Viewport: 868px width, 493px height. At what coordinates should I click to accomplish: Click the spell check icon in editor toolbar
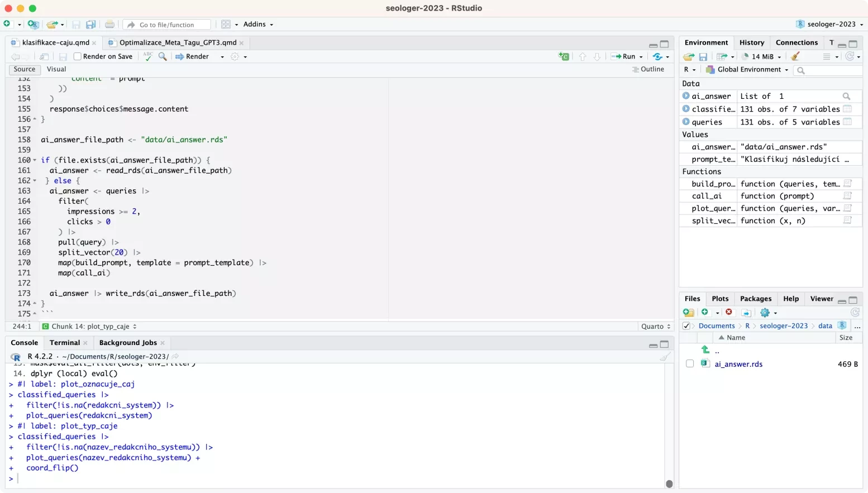[x=147, y=56]
